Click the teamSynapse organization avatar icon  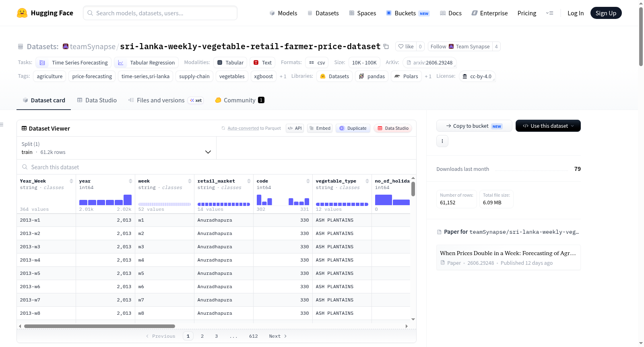(66, 46)
